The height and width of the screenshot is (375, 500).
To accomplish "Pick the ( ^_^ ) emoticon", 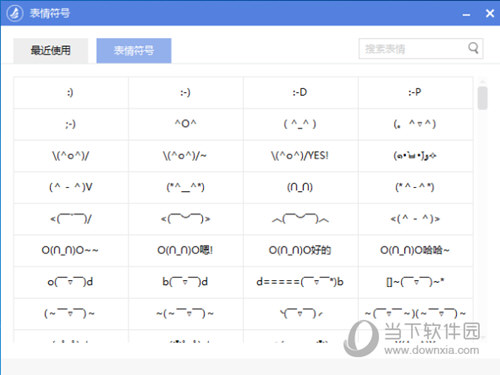I will 301,124.
